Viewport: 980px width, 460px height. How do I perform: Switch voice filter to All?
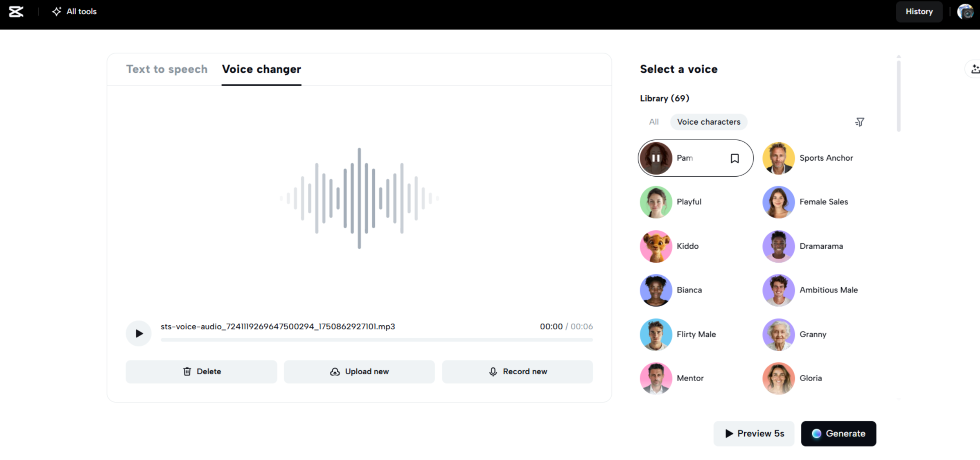coord(654,122)
